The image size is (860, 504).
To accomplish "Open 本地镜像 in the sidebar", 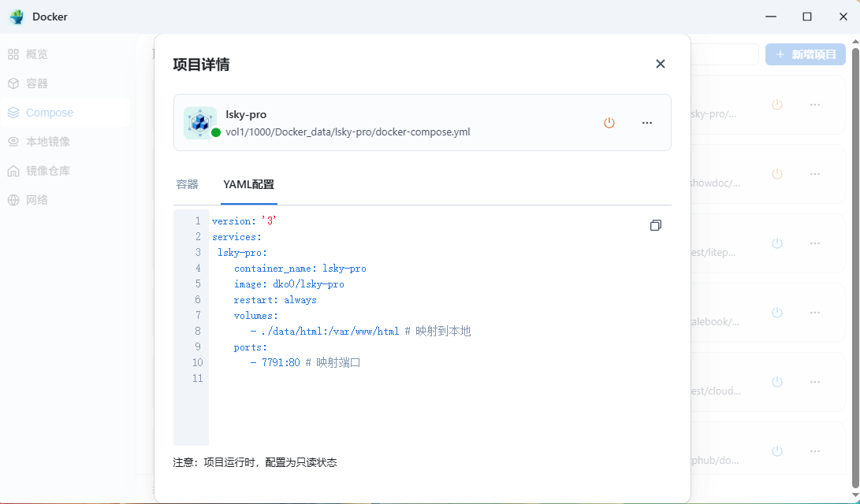I will coord(47,142).
